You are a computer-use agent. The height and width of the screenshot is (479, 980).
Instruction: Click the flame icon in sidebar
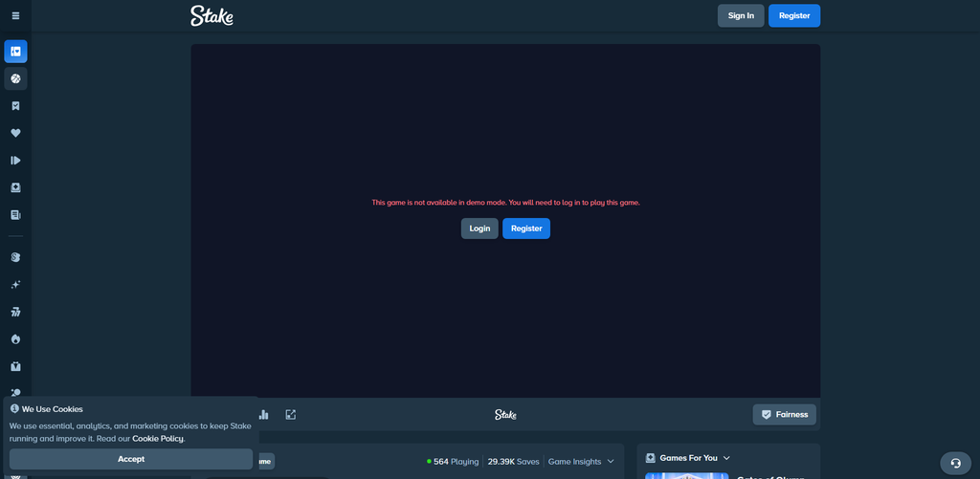(15, 339)
